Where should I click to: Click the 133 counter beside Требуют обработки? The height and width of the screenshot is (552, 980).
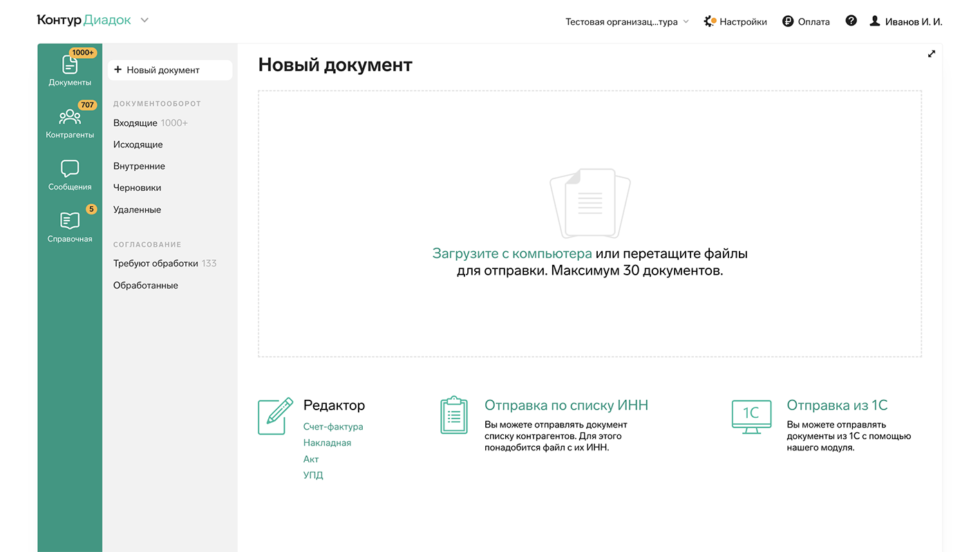(209, 264)
